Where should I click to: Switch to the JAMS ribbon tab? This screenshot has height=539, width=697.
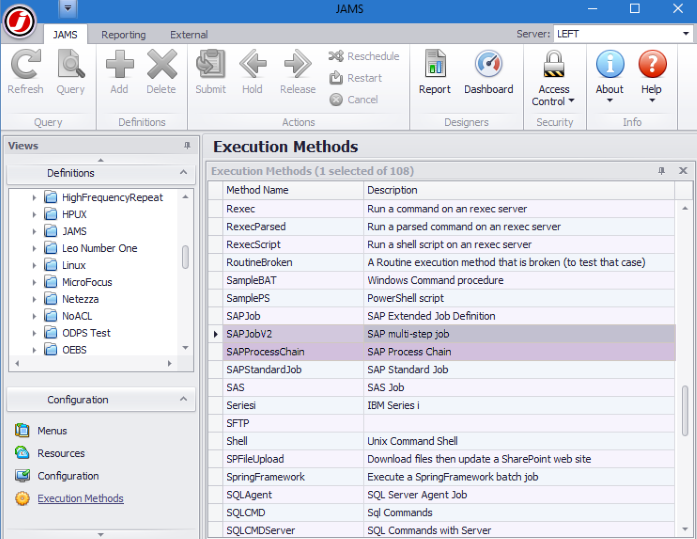65,34
